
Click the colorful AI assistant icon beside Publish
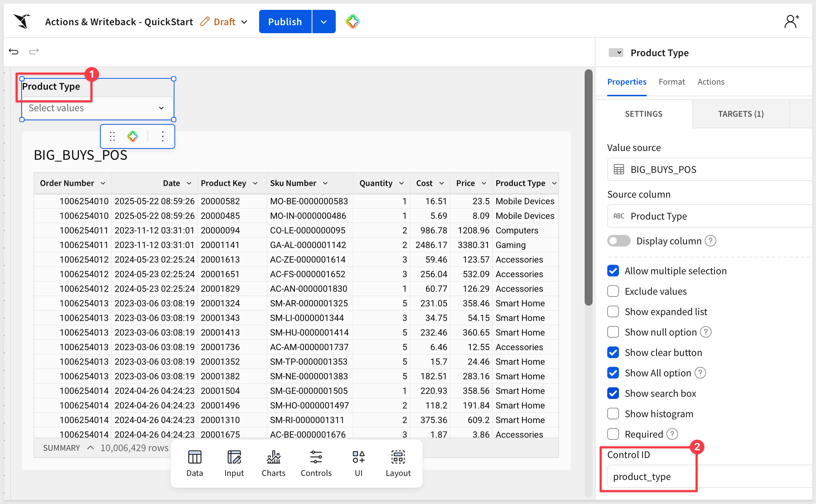click(353, 22)
